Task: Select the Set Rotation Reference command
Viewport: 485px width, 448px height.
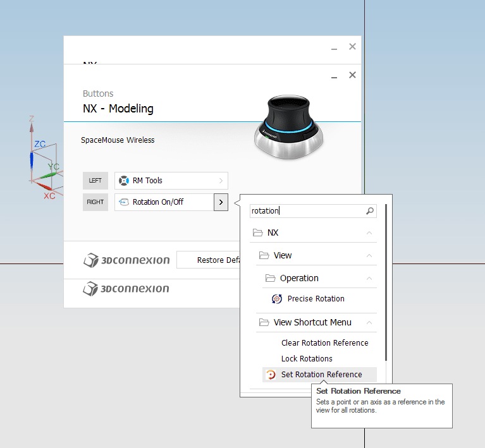Action: 319,375
